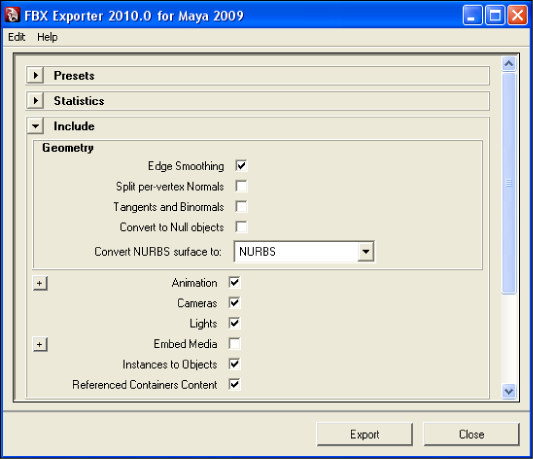Expand Animation options with plus icon
Viewport: 533px width, 459px height.
pos(40,283)
